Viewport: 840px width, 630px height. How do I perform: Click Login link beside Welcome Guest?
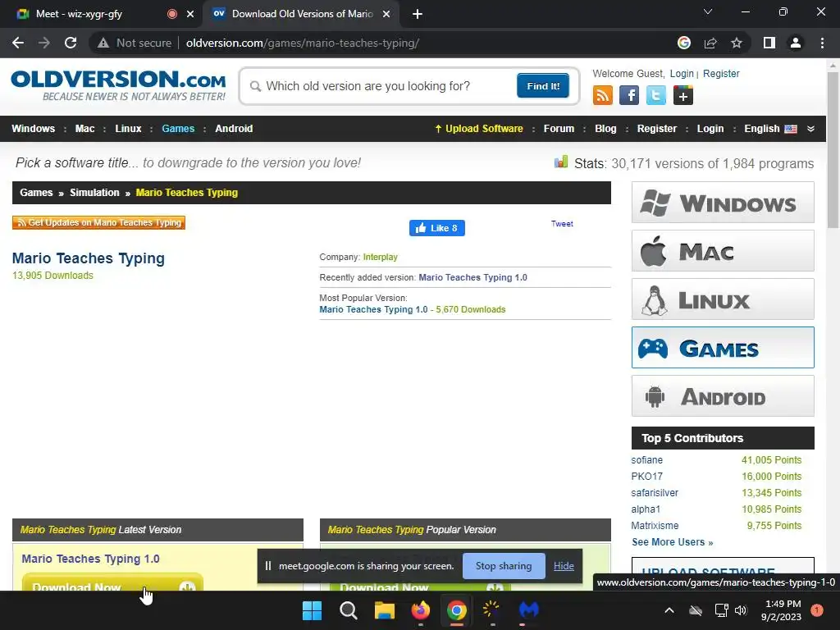[x=682, y=73]
